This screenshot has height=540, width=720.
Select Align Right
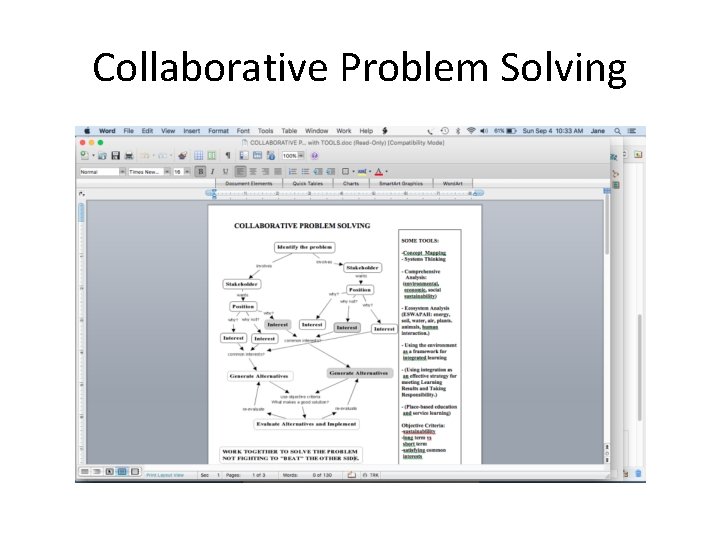coord(265,172)
